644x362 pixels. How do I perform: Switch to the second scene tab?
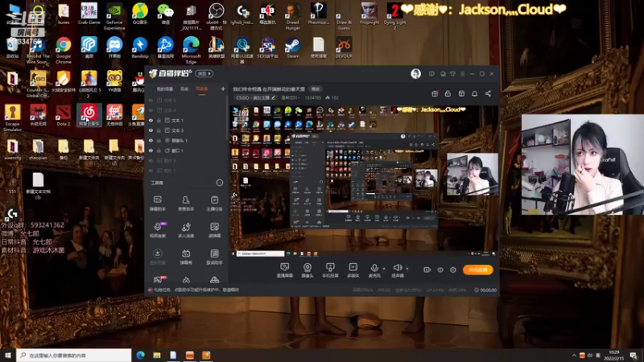184,88
